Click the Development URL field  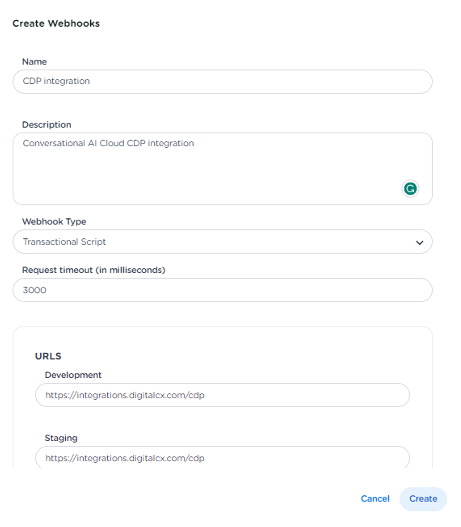point(222,395)
